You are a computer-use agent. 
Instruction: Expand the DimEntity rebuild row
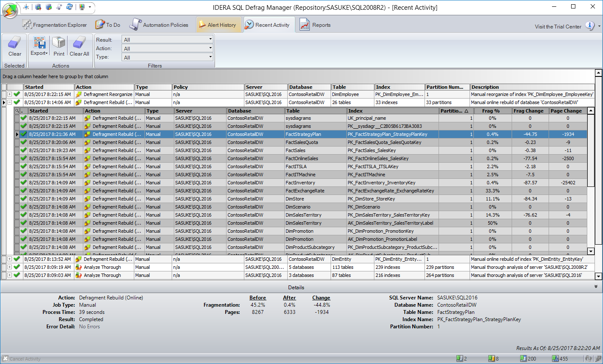tap(10, 259)
